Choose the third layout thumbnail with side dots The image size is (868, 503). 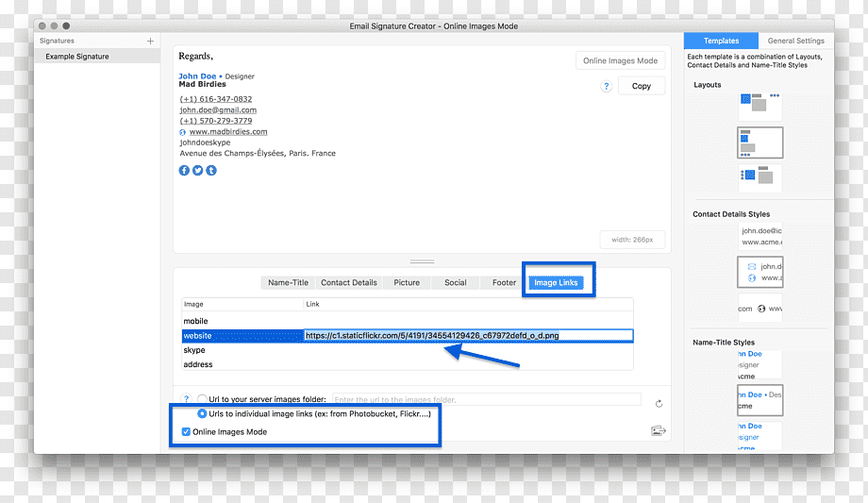[759, 177]
